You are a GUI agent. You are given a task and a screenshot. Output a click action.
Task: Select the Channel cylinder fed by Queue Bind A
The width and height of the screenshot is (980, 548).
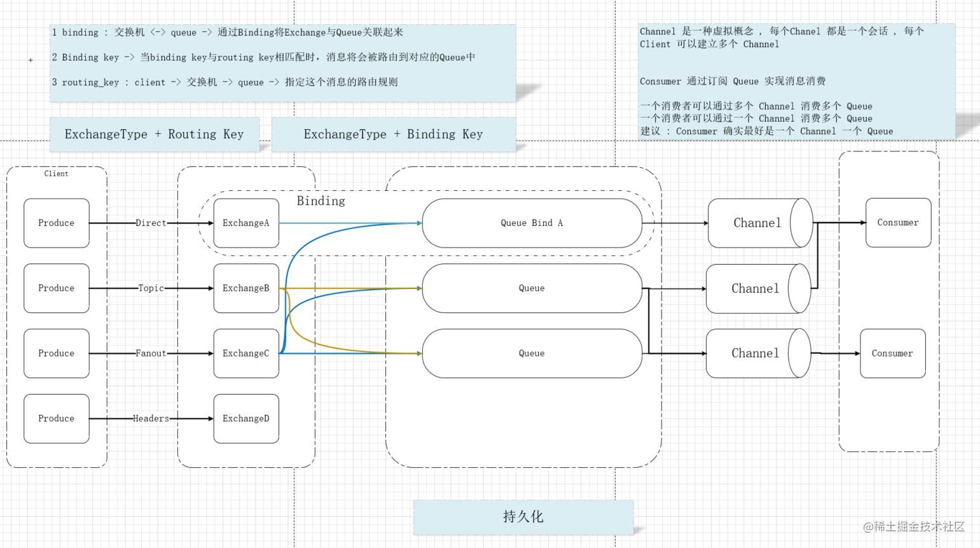pos(760,223)
